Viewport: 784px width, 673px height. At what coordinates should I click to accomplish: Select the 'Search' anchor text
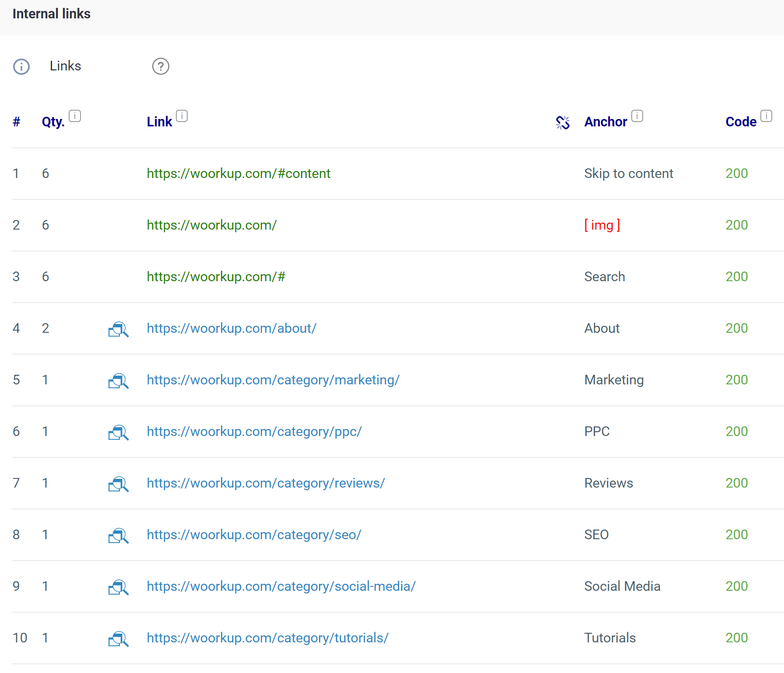(x=605, y=277)
